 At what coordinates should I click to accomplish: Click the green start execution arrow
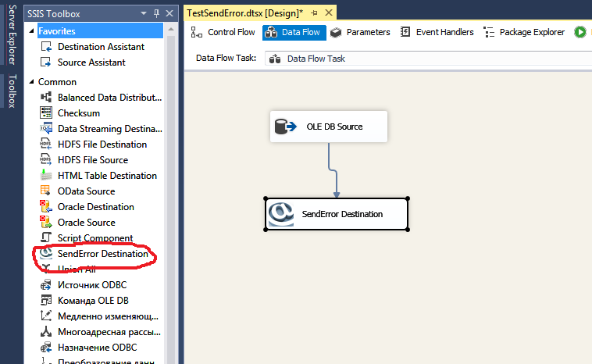pyautogui.click(x=580, y=32)
